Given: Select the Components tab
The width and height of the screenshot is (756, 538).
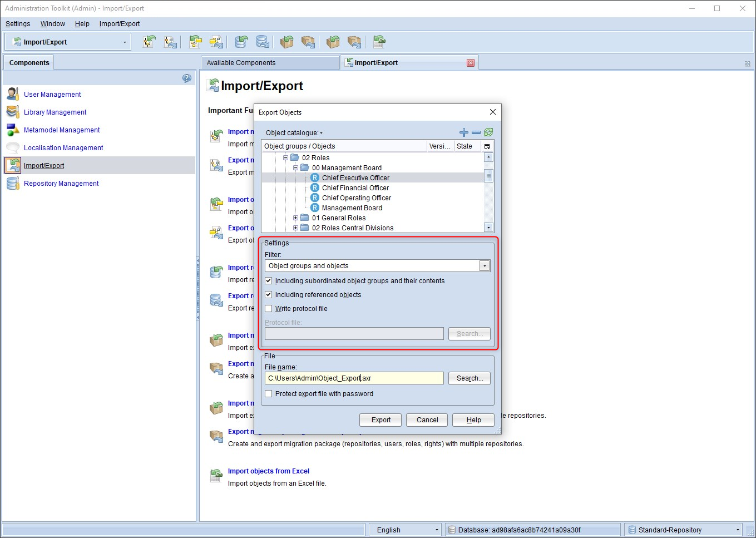Looking at the screenshot, I should pyautogui.click(x=29, y=63).
